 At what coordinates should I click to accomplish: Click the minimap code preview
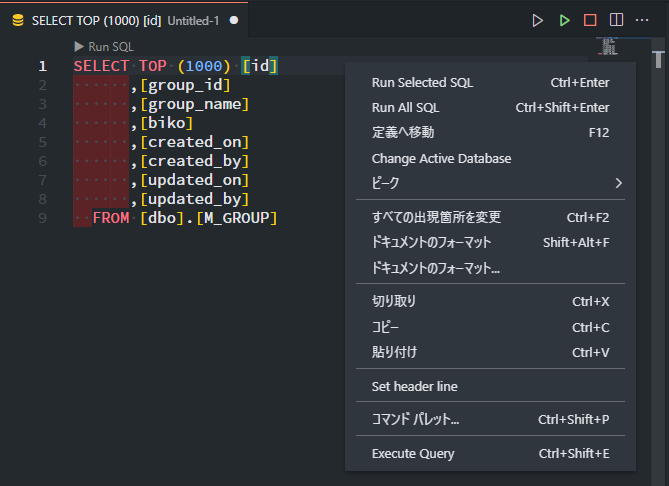[x=608, y=46]
